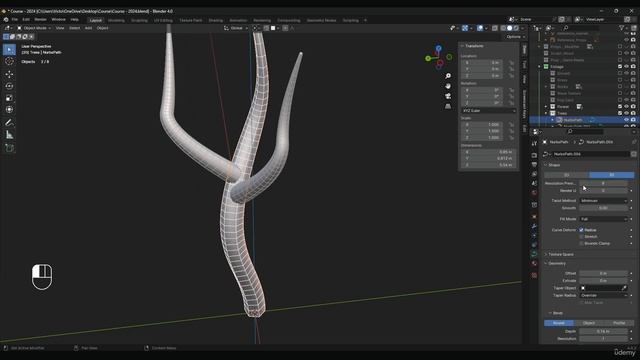Switch to the Modeling workspace tab

116,20
